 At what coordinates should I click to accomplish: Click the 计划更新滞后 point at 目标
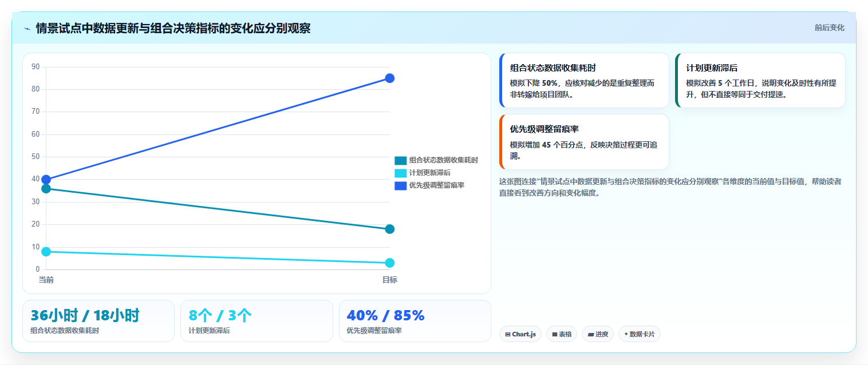389,263
